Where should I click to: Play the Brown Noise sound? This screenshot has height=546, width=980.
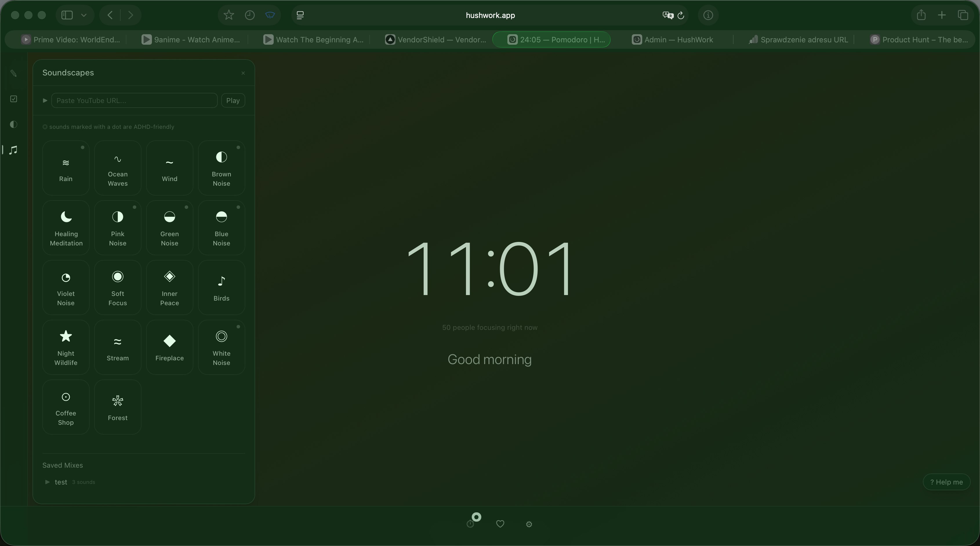tap(222, 167)
